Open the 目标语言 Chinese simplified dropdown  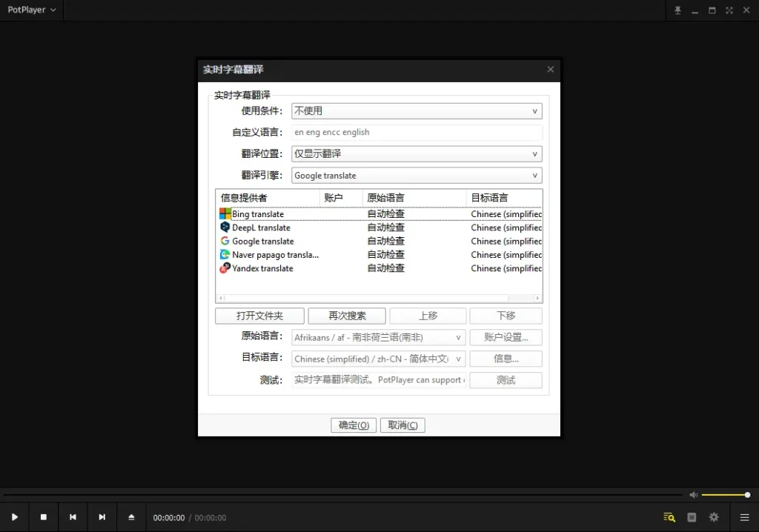(379, 359)
